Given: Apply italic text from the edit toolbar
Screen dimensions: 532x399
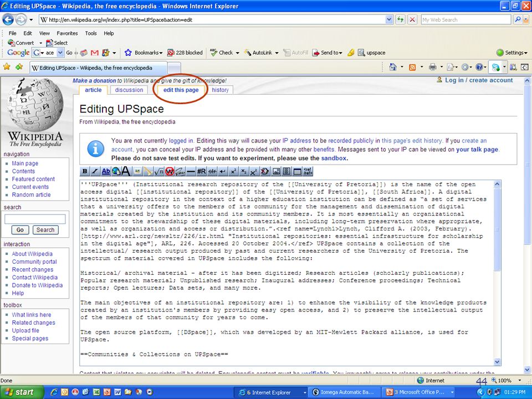Looking at the screenshot, I should (x=95, y=171).
